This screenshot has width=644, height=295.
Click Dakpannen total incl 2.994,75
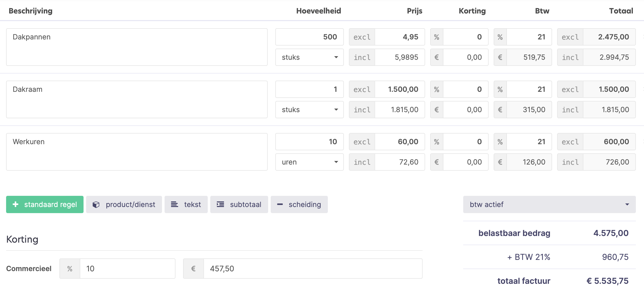point(609,57)
